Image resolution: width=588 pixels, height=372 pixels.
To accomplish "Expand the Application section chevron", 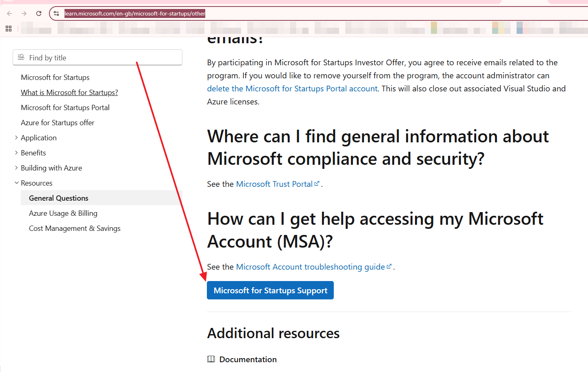I will pyautogui.click(x=16, y=137).
